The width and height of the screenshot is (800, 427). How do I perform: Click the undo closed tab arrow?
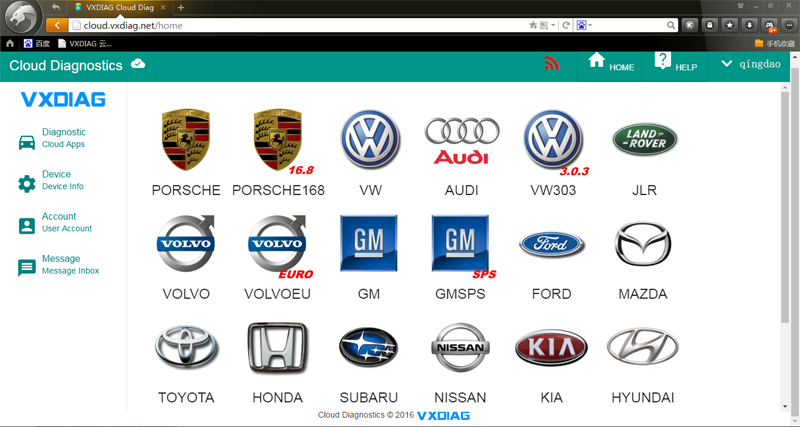(56, 7)
